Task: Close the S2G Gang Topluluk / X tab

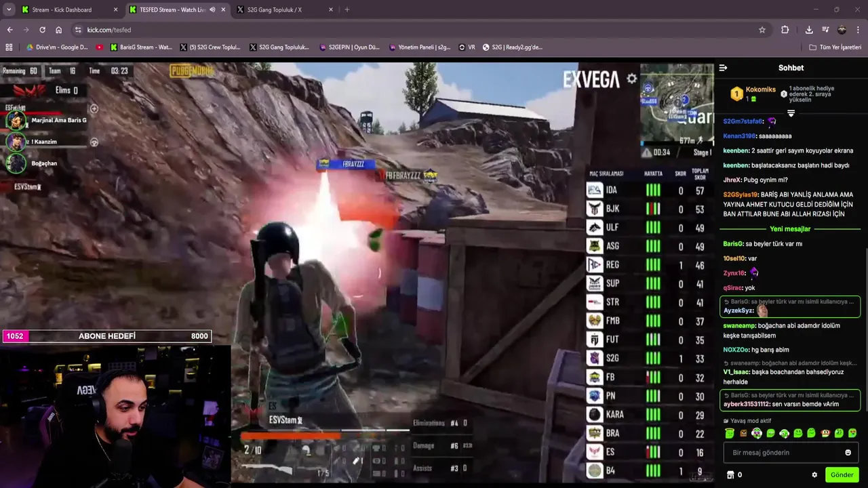Action: coord(331,9)
